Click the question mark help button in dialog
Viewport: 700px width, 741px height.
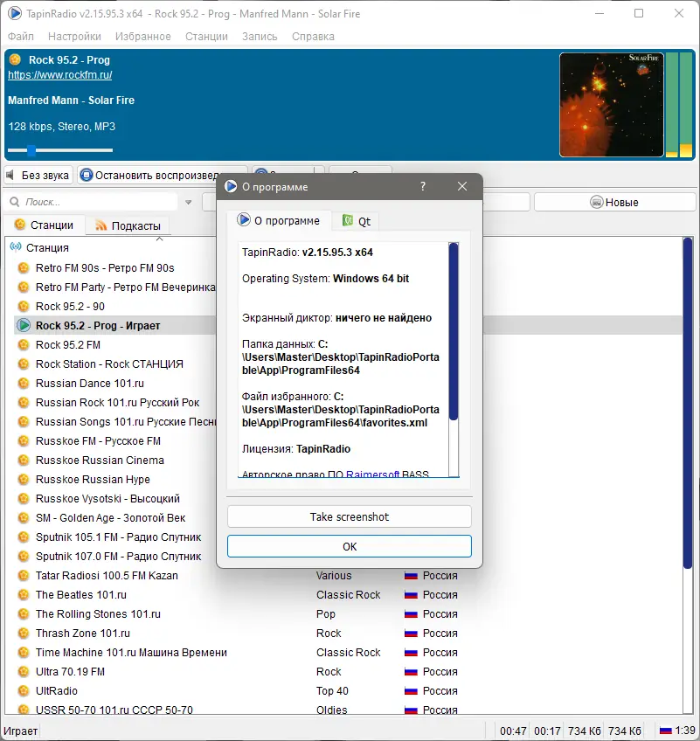(423, 186)
